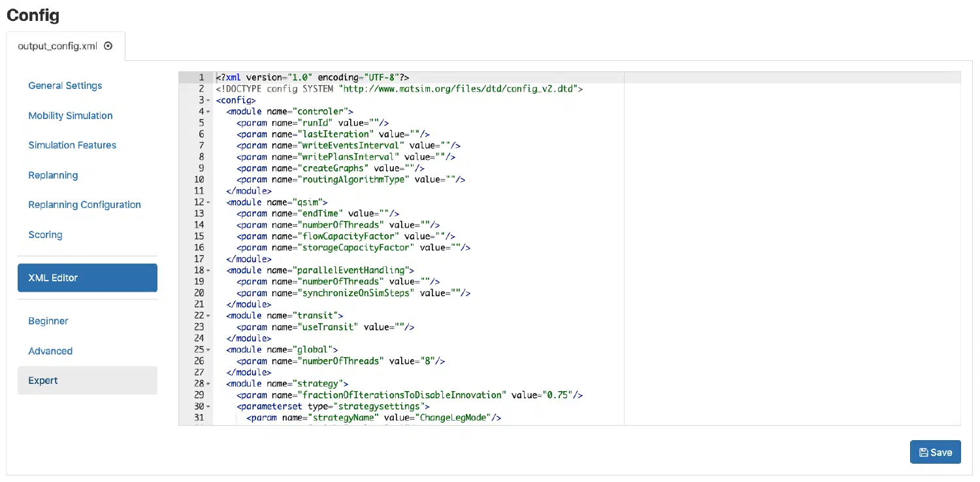Screen dimensions: 980x482
Task: Collapse the parallelEventHandling module fold arrow
Action: pyautogui.click(x=209, y=270)
